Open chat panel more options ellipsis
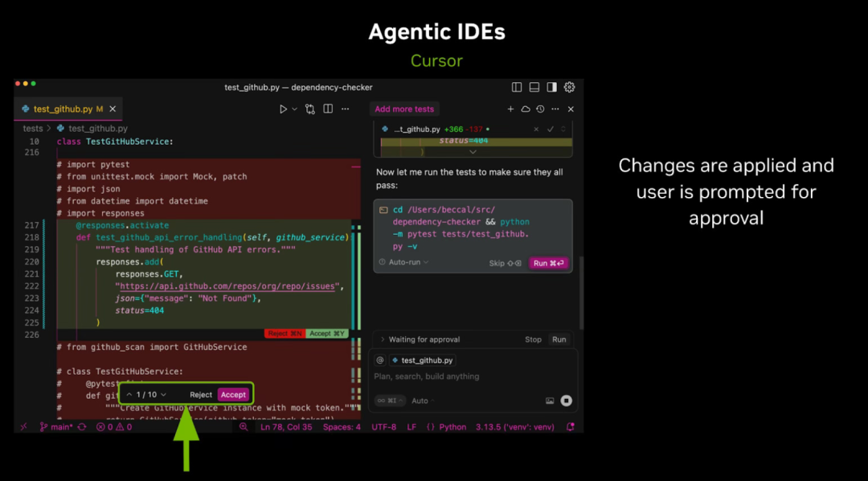The image size is (868, 481). point(555,109)
